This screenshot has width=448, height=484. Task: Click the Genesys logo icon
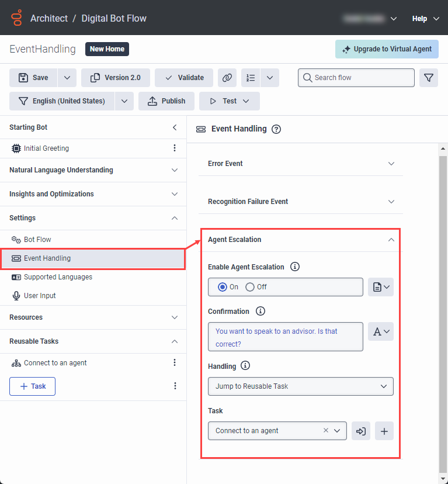17,18
